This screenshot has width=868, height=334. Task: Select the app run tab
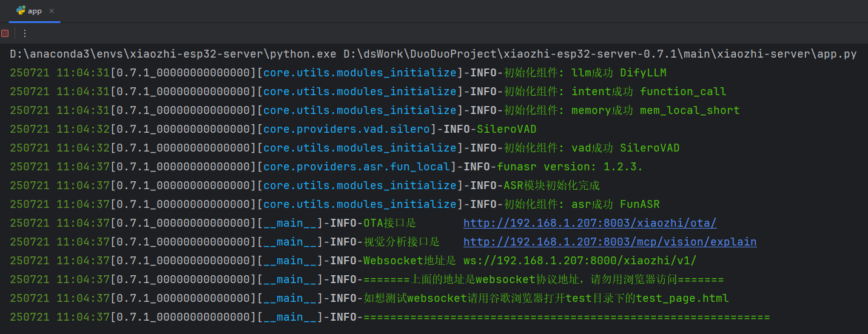[x=35, y=11]
